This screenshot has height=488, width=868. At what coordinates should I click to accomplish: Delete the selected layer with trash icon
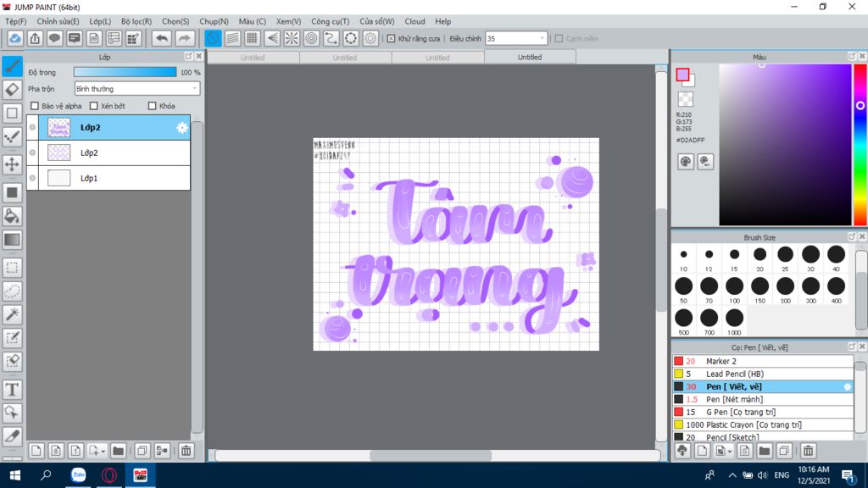pyautogui.click(x=186, y=451)
